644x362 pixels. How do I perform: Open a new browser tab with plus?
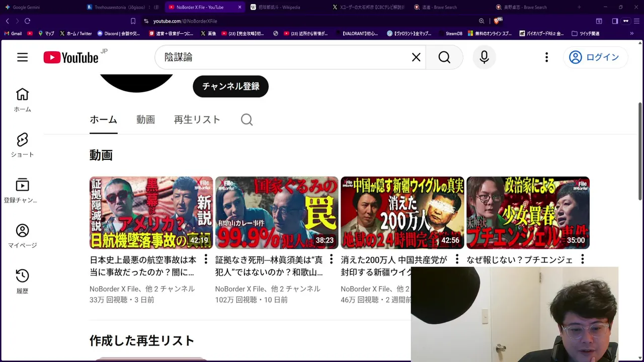[x=579, y=7]
